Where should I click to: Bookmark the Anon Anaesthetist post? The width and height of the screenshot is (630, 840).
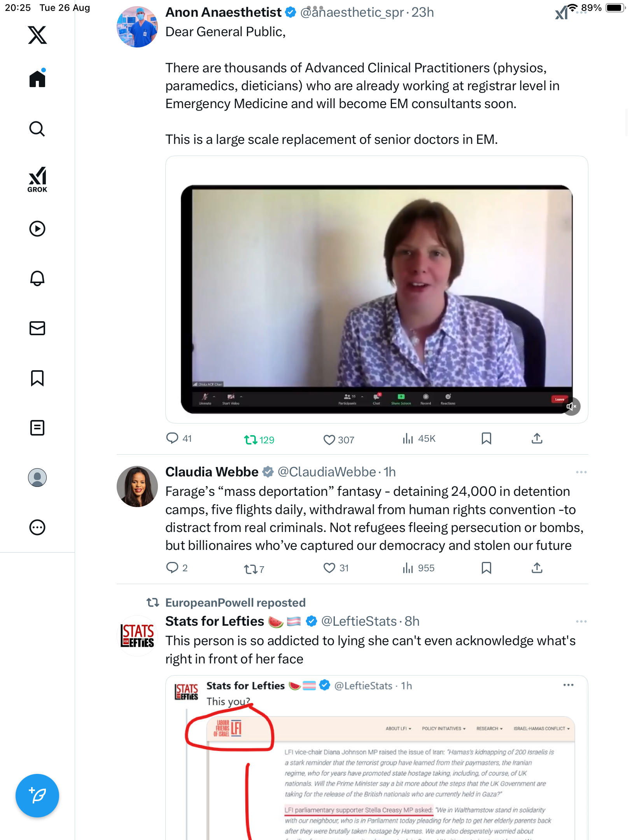tap(486, 439)
